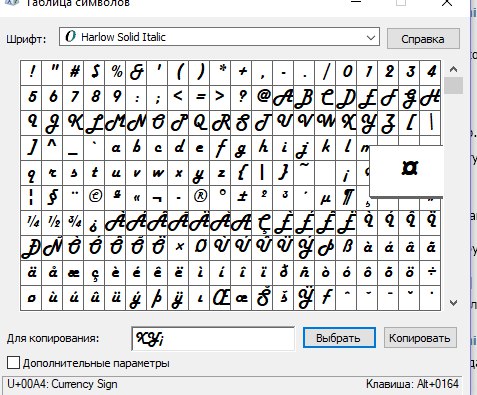Click the scrollbar down arrow of the grid

[x=453, y=303]
